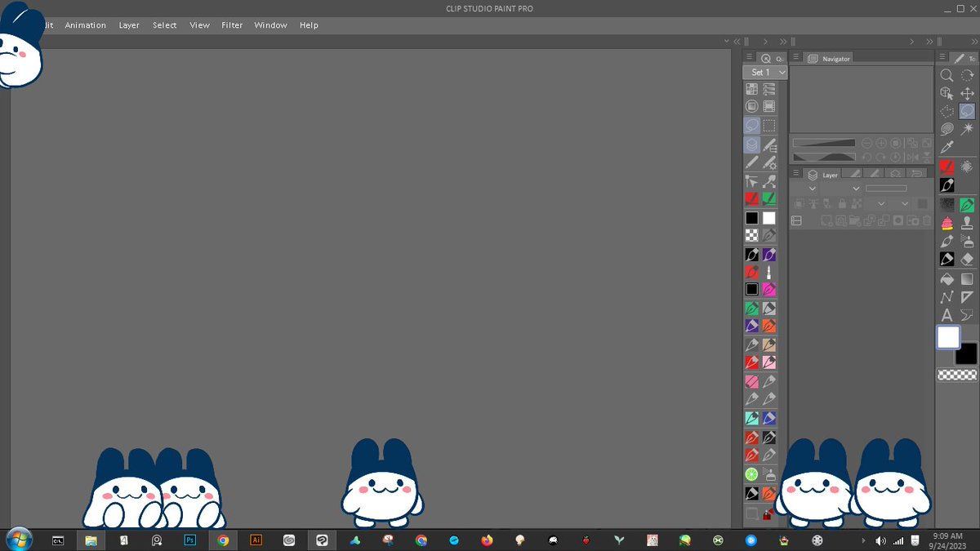The height and width of the screenshot is (551, 980).
Task: Click the white foreground color swatch
Action: [948, 337]
